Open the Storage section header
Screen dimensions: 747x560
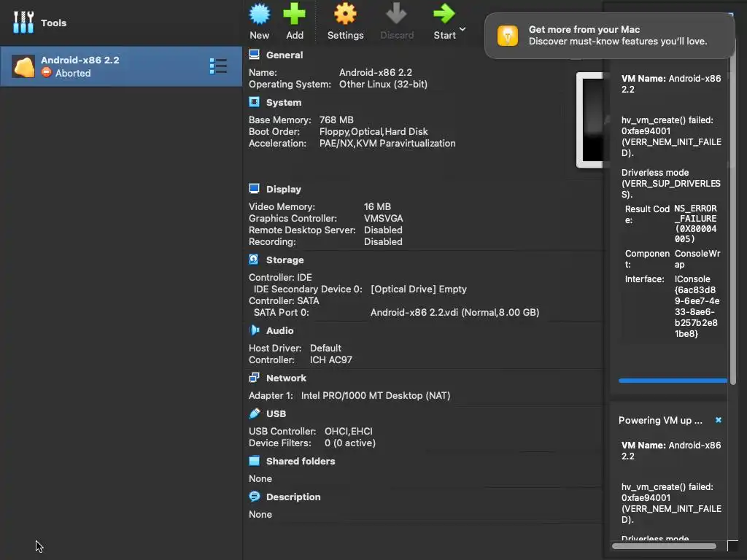(285, 260)
